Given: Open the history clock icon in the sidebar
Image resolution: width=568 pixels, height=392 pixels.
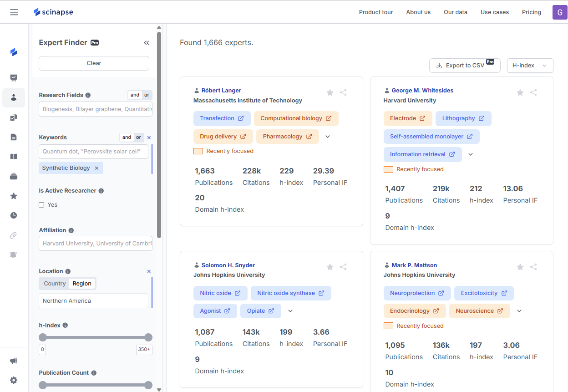Looking at the screenshot, I should (x=14, y=215).
